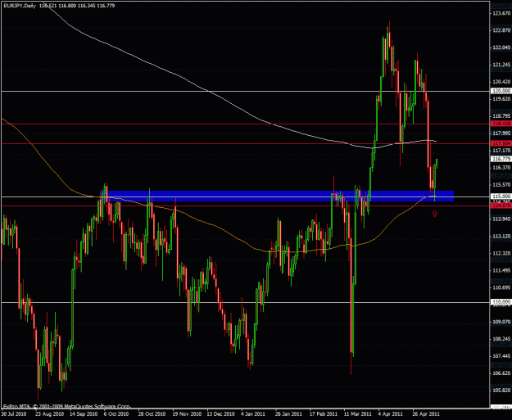Click the 120.000 price level tag
Image resolution: width=512 pixels, height=420 pixels.
click(501, 91)
